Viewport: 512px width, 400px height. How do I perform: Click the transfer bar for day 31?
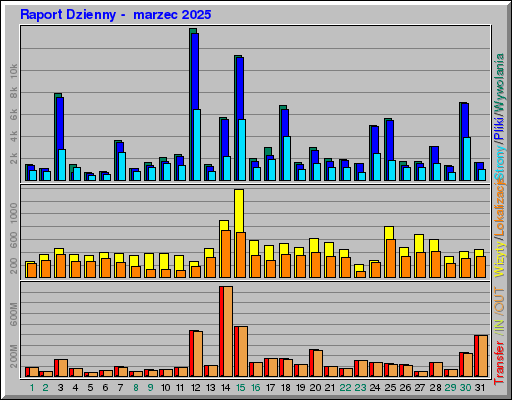[x=481, y=356]
